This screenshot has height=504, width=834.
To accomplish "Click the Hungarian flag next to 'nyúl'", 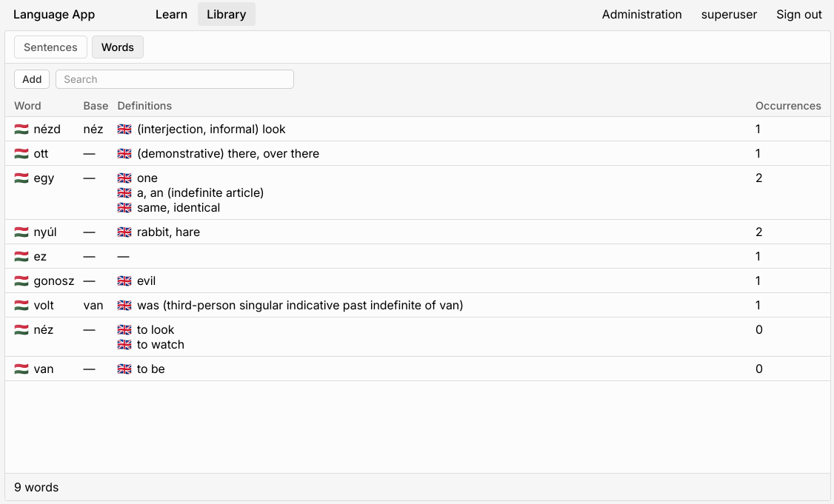I will pos(21,232).
